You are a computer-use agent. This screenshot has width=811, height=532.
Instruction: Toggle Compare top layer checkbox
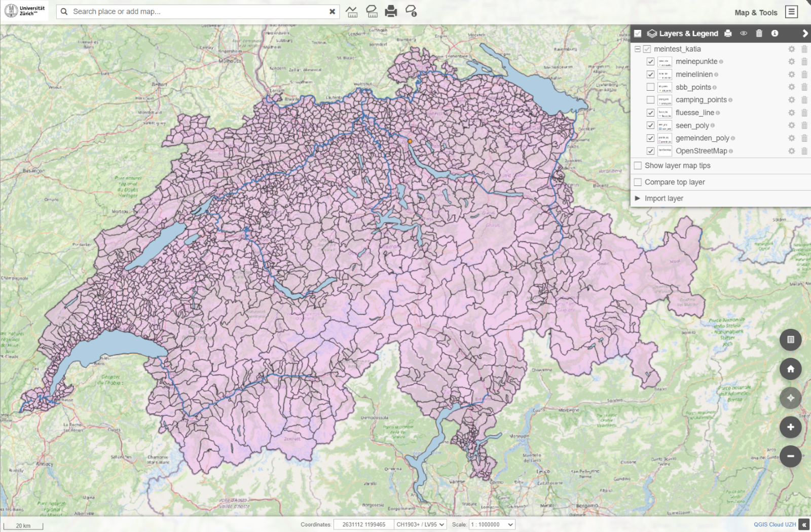(638, 182)
